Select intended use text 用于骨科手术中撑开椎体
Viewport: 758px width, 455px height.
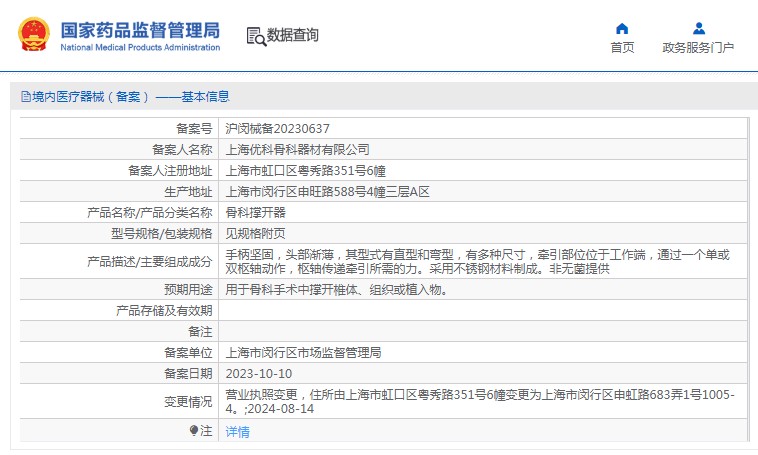point(337,290)
